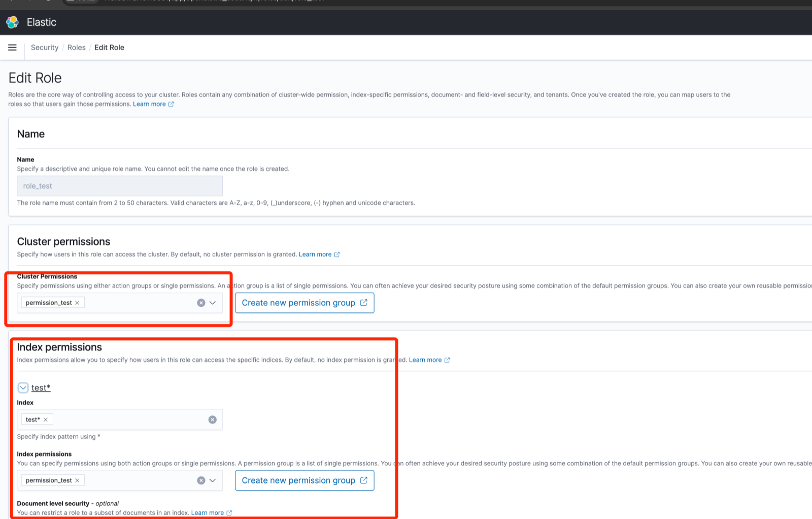Click the Elastic logo icon
Image resolution: width=812 pixels, height=519 pixels.
(x=13, y=22)
